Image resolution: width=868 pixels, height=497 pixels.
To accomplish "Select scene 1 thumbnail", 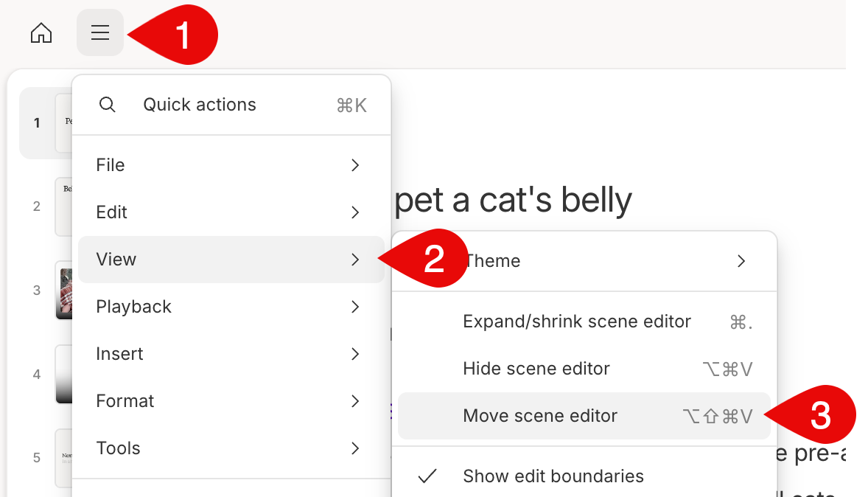I will pyautogui.click(x=63, y=123).
